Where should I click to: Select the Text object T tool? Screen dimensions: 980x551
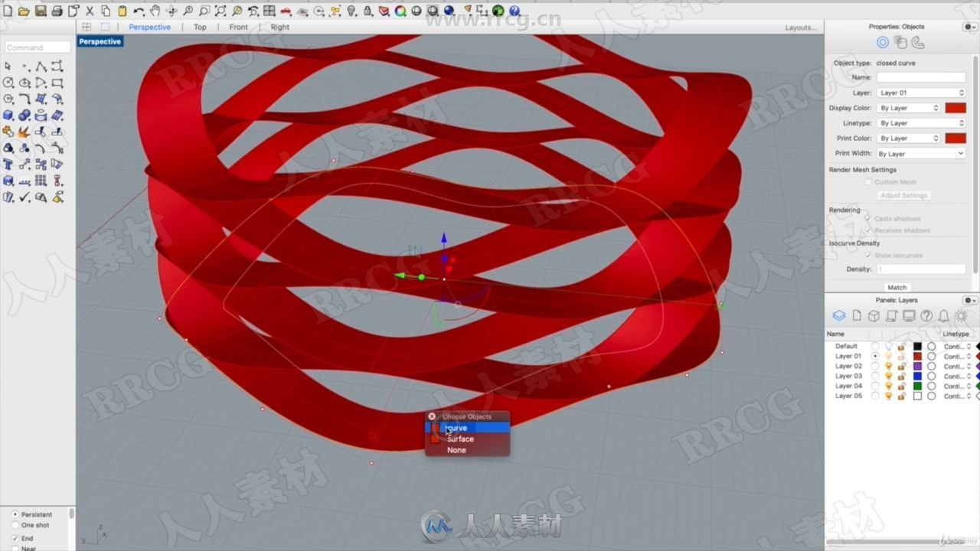tap(8, 165)
